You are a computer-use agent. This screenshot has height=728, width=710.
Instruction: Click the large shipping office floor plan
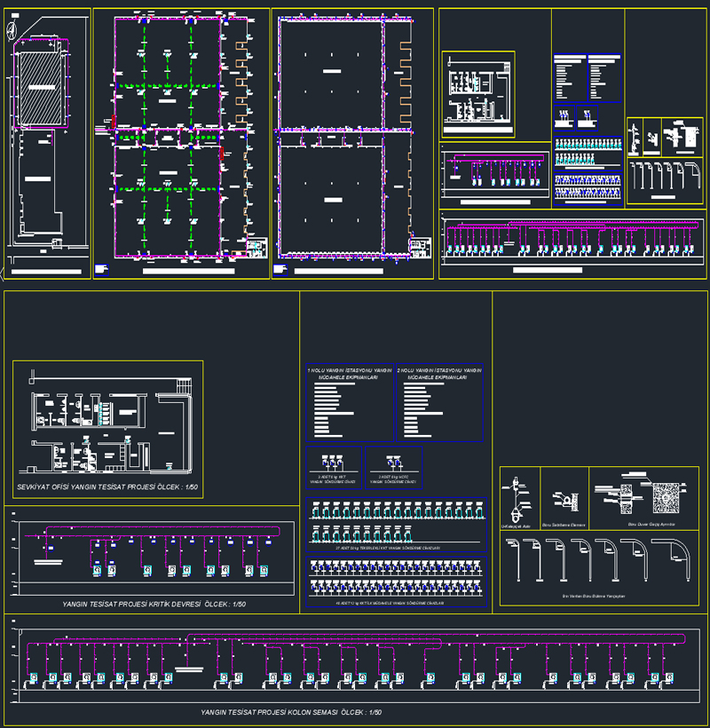click(108, 430)
